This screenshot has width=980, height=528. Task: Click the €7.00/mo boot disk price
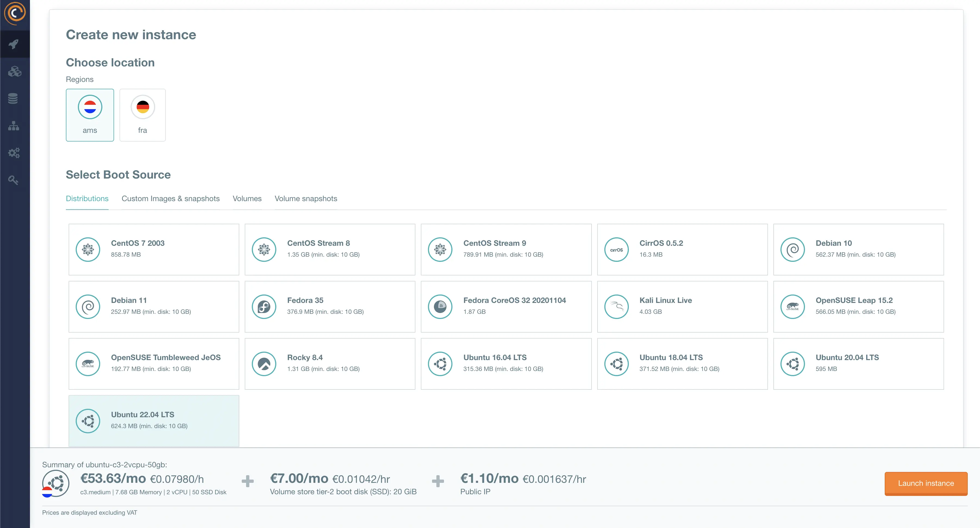tap(299, 478)
